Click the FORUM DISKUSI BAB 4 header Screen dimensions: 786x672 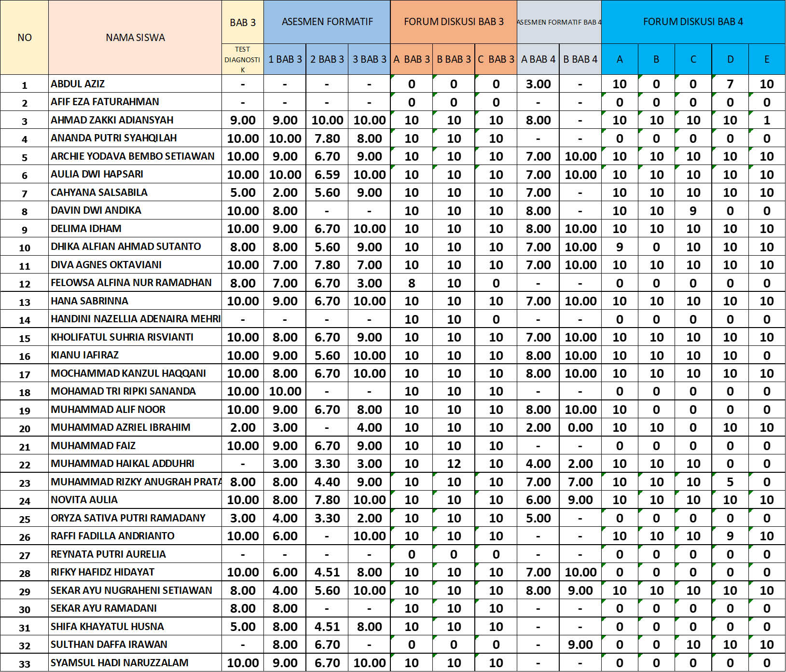pyautogui.click(x=693, y=22)
